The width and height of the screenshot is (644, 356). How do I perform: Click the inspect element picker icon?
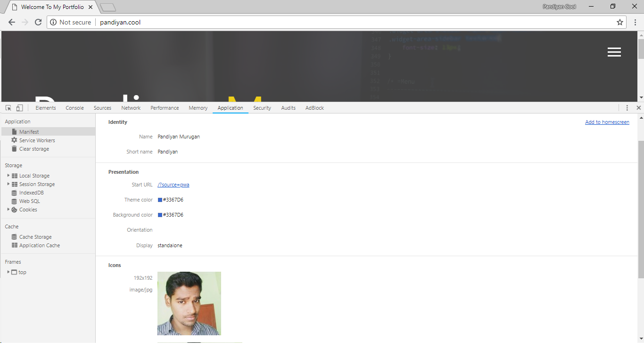click(x=8, y=108)
